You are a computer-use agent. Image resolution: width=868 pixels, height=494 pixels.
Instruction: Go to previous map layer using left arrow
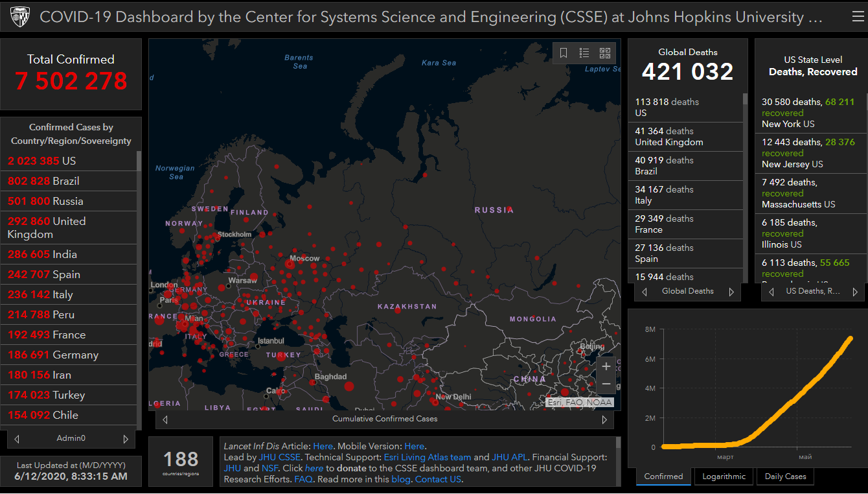pyautogui.click(x=165, y=419)
